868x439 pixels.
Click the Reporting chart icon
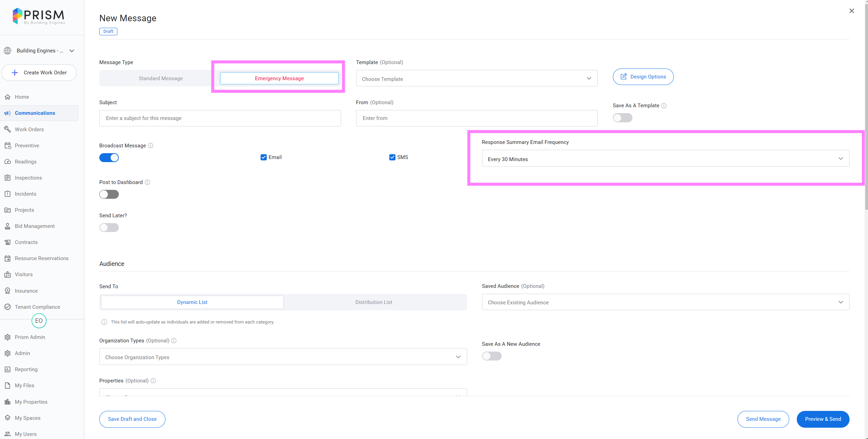pyautogui.click(x=8, y=369)
